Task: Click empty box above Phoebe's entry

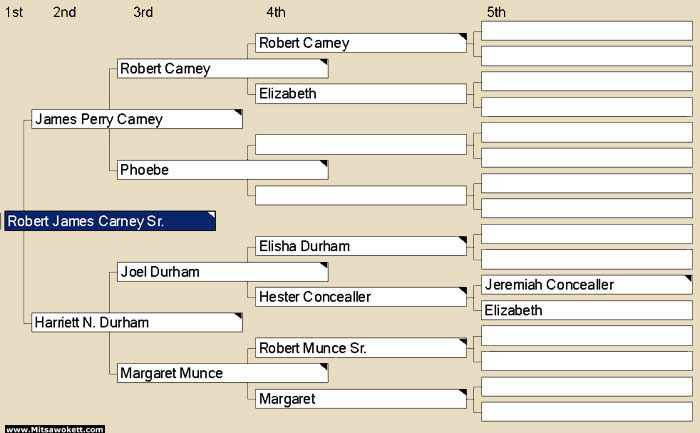Action: (x=361, y=145)
